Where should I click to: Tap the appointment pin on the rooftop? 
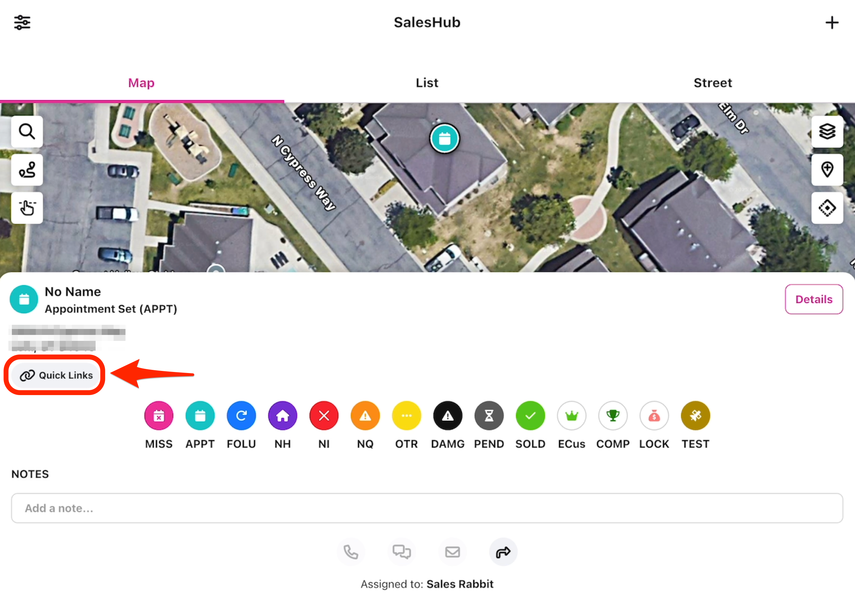pos(445,139)
